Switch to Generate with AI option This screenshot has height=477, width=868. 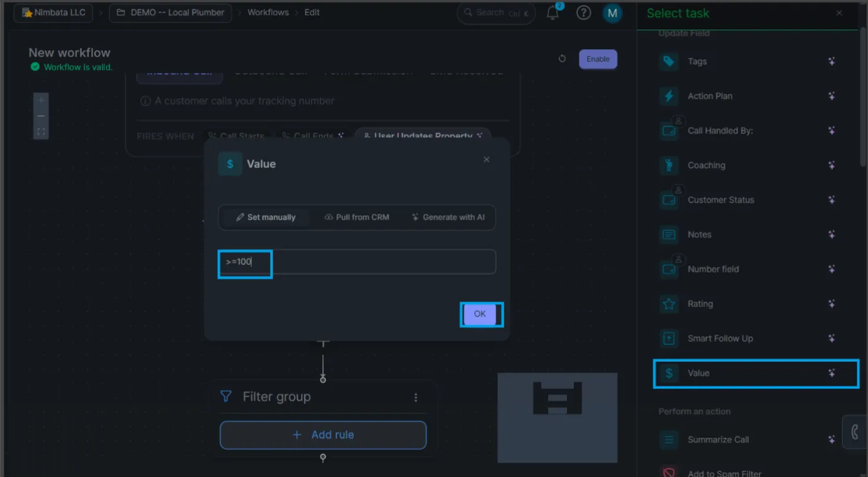448,217
